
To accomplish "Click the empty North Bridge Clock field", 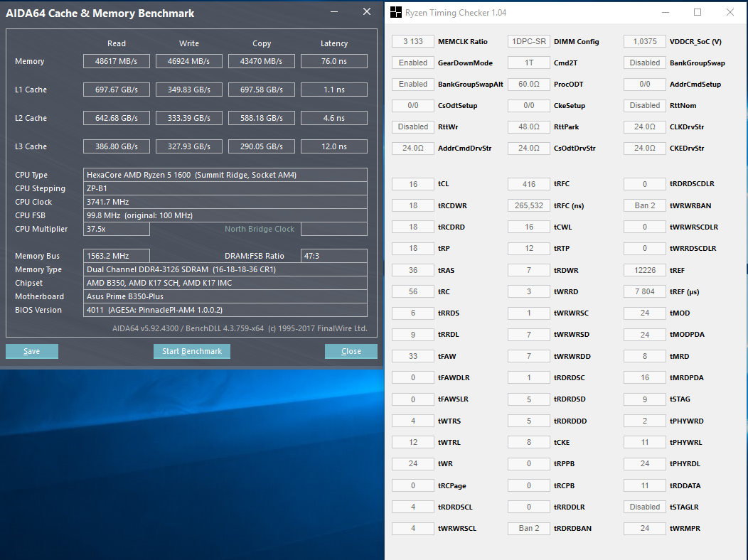I will 334,229.
